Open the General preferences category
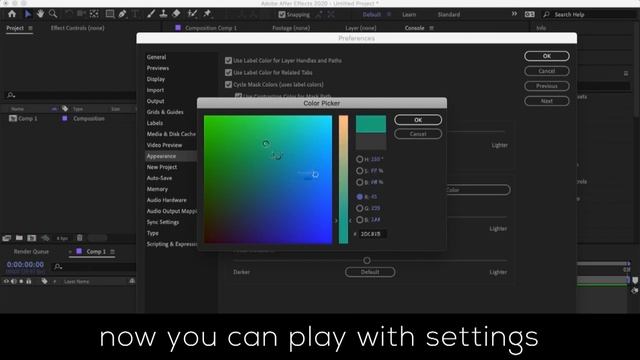Screen dimensions: 640x360 (156, 57)
